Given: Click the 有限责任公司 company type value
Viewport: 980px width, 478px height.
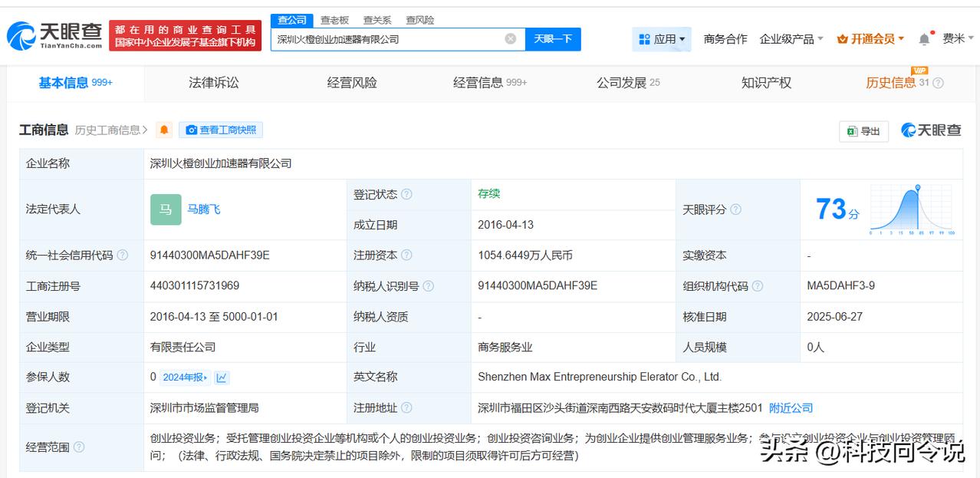Looking at the screenshot, I should click(x=183, y=347).
